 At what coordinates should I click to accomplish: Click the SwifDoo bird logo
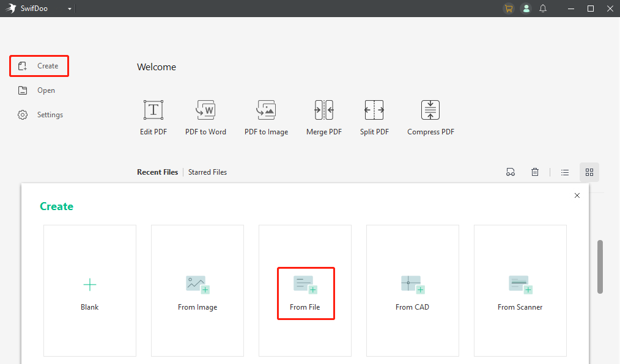(11, 9)
